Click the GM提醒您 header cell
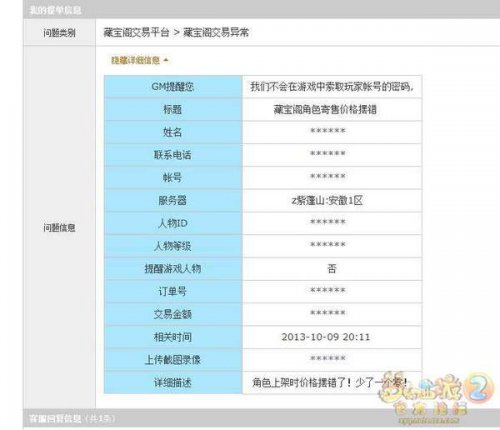 173,87
